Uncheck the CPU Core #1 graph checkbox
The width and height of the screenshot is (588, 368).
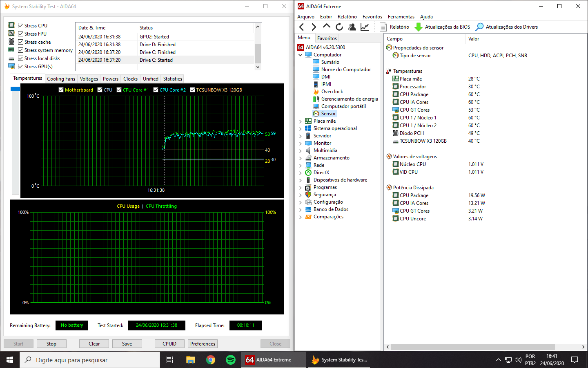(119, 90)
